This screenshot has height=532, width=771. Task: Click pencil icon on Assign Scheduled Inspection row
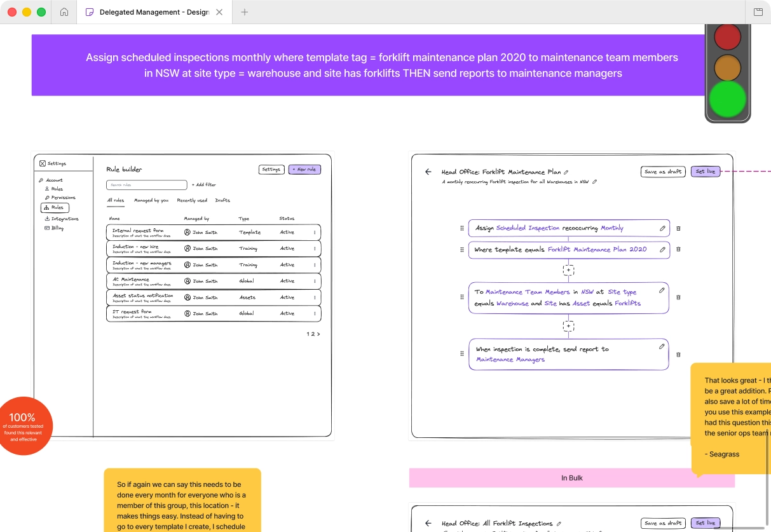coord(662,228)
